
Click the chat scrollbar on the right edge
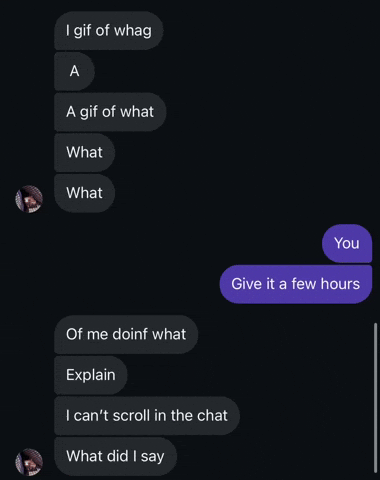[376, 397]
